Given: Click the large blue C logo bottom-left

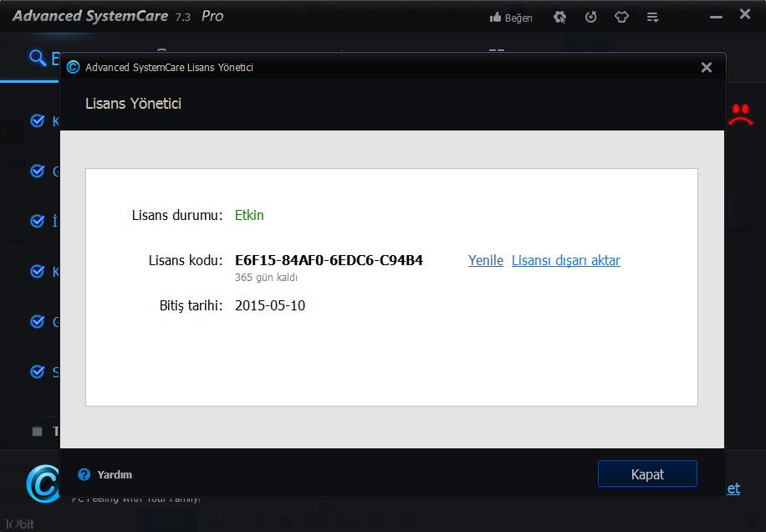Looking at the screenshot, I should (x=42, y=483).
